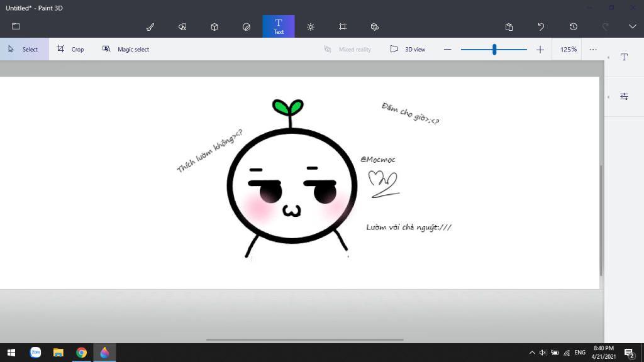The height and width of the screenshot is (362, 644).
Task: Click the Paste icon
Action: (509, 27)
